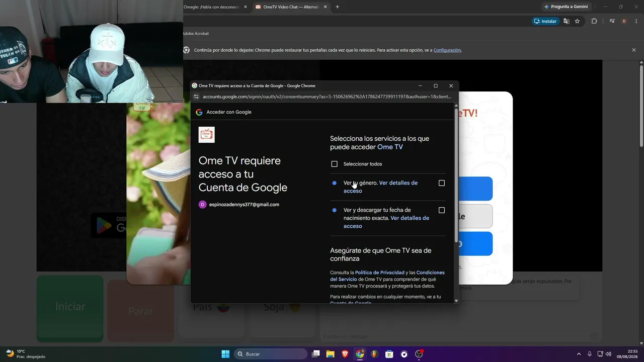
Task: Open File Explorer from the taskbar
Action: point(331,354)
